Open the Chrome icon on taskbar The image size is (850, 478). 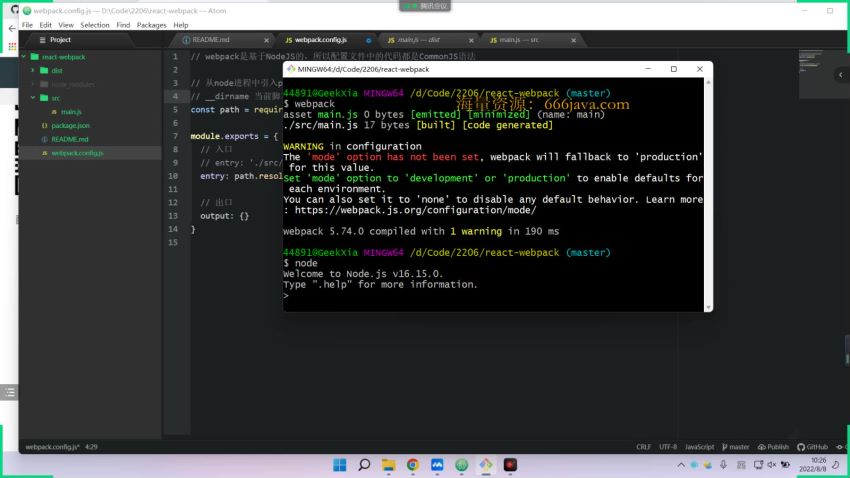click(x=412, y=465)
